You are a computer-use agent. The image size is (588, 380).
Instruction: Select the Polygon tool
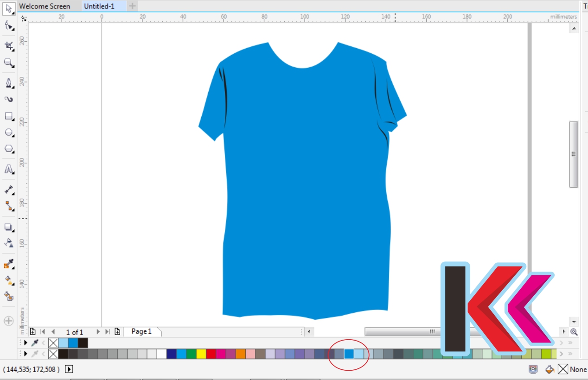point(8,149)
